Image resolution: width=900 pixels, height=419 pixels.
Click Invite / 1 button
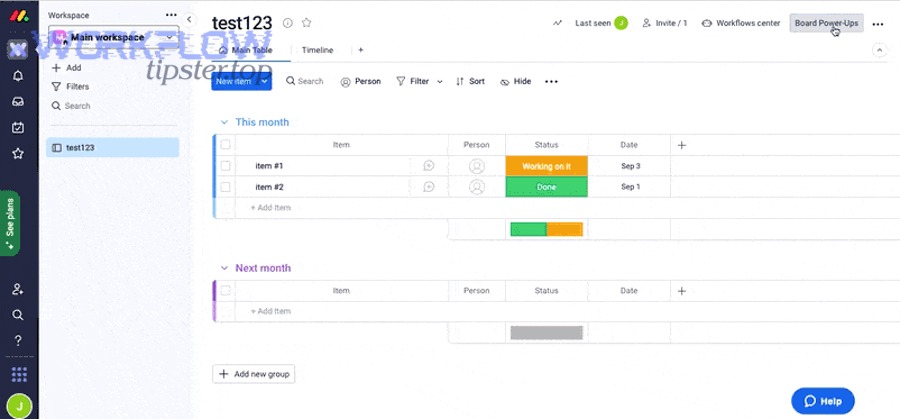(665, 24)
